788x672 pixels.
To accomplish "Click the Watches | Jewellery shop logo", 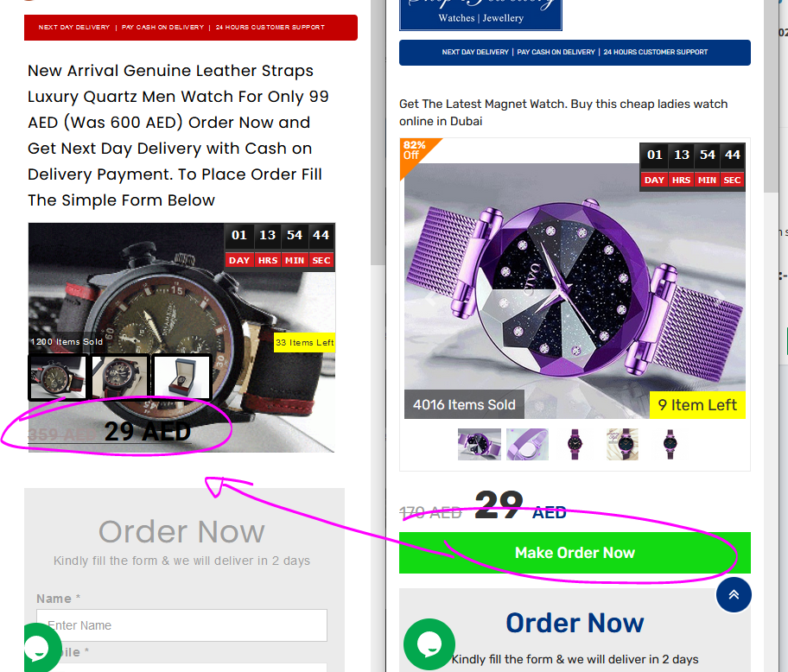I will coord(480,14).
